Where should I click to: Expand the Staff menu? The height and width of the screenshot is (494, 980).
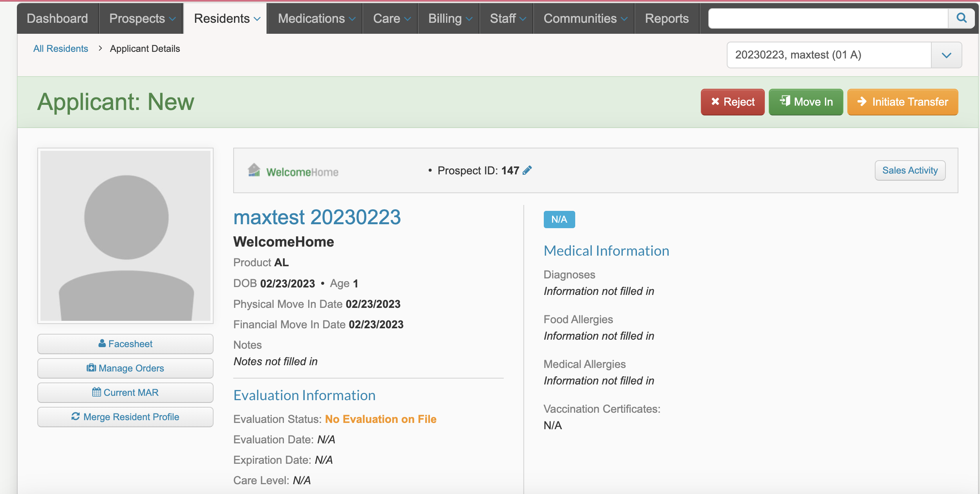pyautogui.click(x=507, y=18)
